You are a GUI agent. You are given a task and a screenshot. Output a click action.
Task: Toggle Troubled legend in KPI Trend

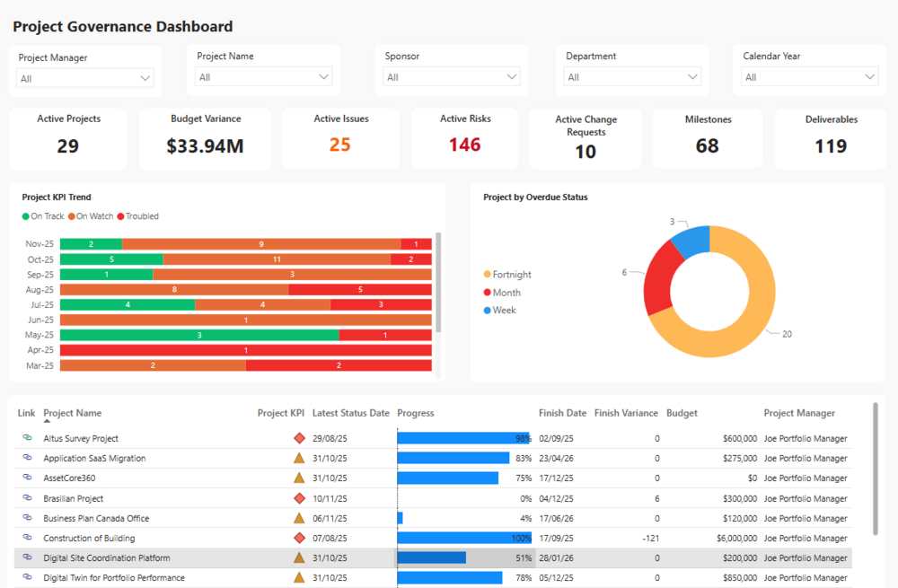137,216
